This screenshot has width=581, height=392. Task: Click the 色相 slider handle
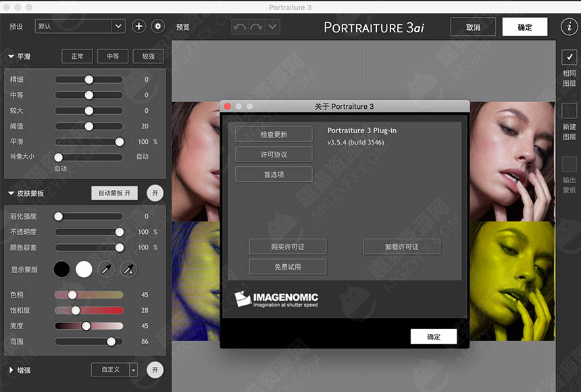click(72, 295)
